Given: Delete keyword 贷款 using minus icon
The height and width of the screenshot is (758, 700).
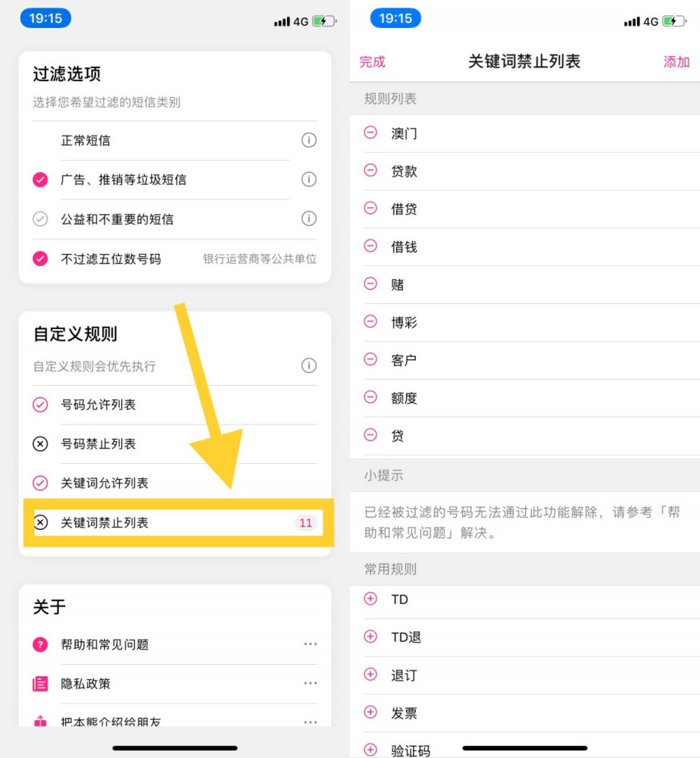Looking at the screenshot, I should [x=370, y=170].
